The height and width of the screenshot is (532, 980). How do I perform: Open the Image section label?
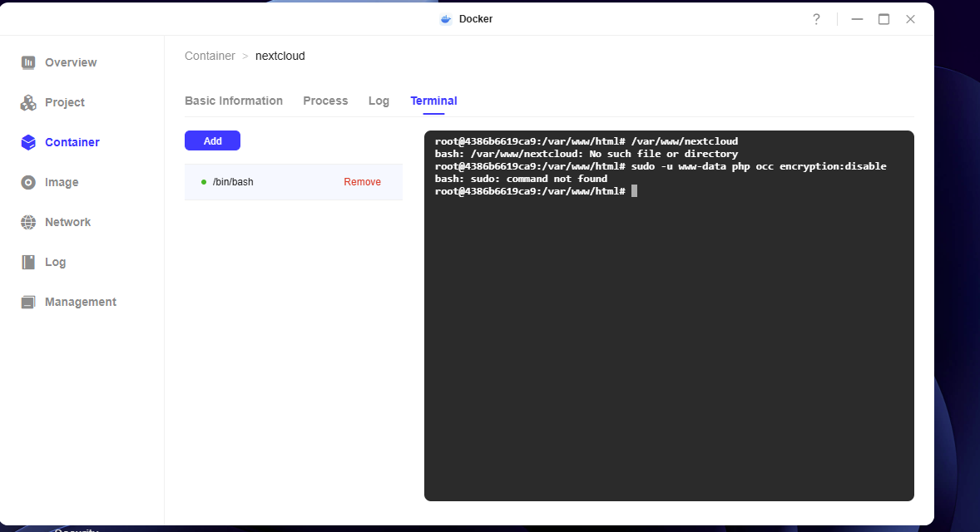[62, 182]
